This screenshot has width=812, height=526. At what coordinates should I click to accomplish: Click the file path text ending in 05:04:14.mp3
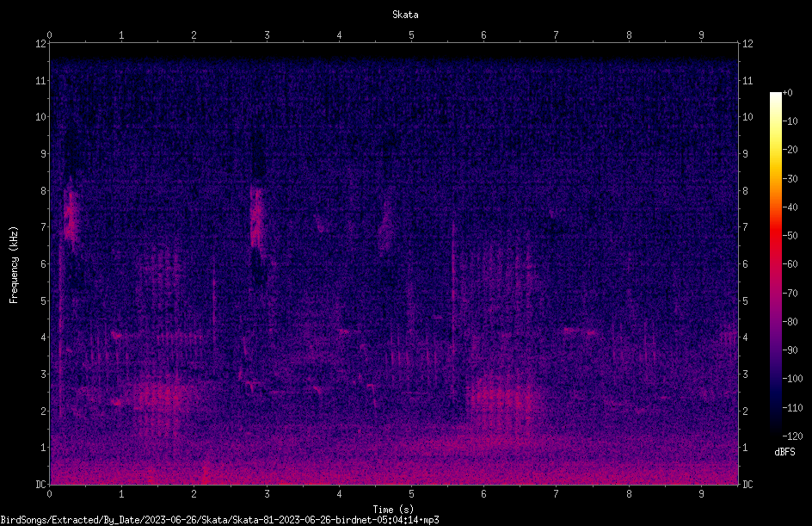219,520
